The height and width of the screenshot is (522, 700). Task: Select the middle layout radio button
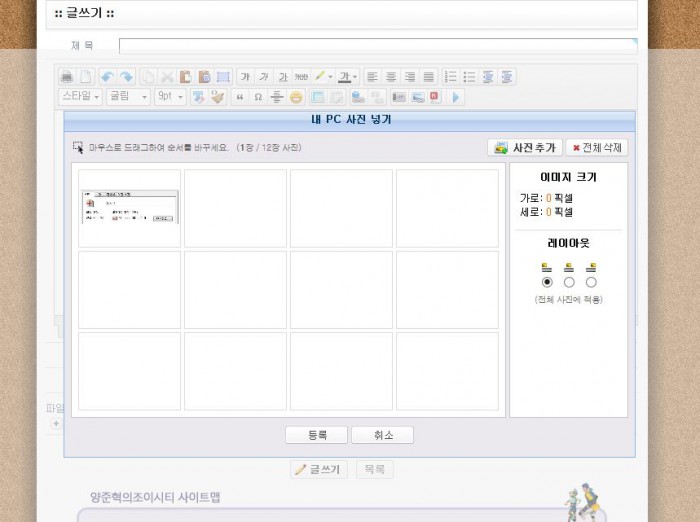[569, 282]
